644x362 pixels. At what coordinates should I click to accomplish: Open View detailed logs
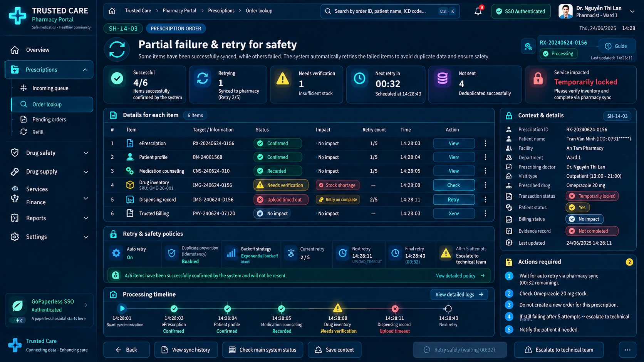click(x=459, y=295)
